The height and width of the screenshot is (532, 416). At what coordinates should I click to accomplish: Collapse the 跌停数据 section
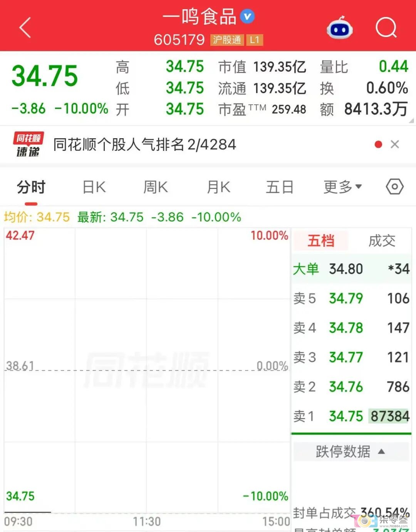point(351,452)
